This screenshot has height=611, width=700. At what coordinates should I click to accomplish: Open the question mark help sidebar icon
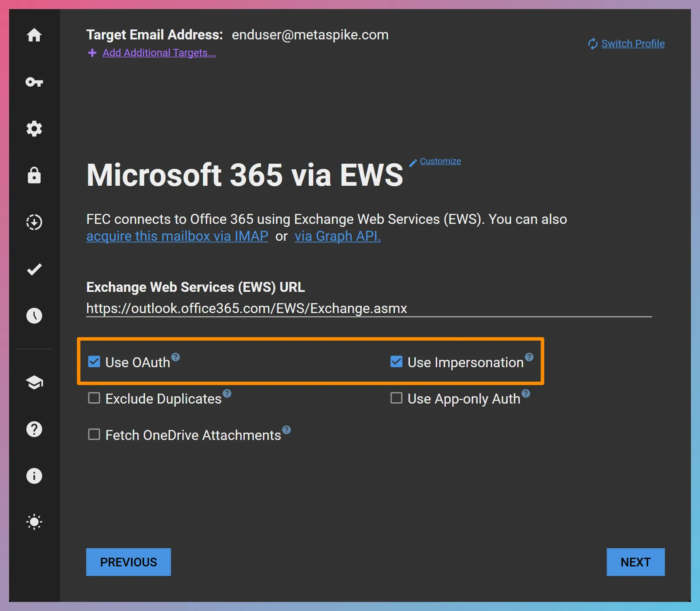coord(34,429)
